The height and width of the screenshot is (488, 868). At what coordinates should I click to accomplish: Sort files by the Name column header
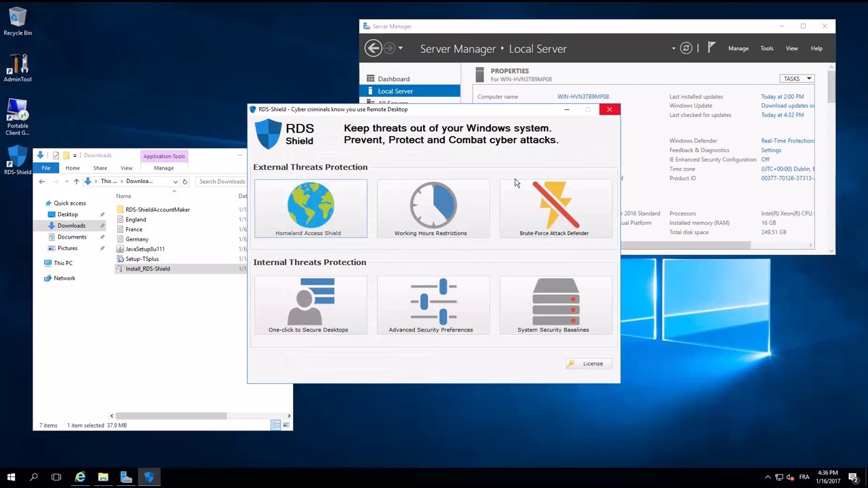(123, 197)
